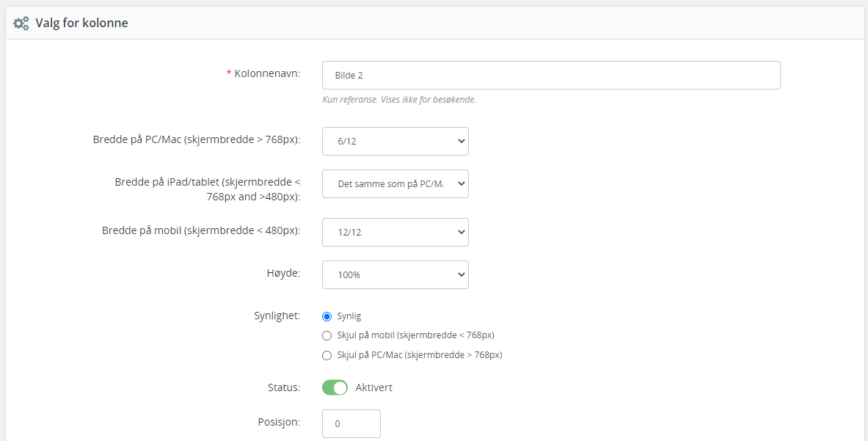Select the Skjul på mobil radio button

[x=327, y=336]
